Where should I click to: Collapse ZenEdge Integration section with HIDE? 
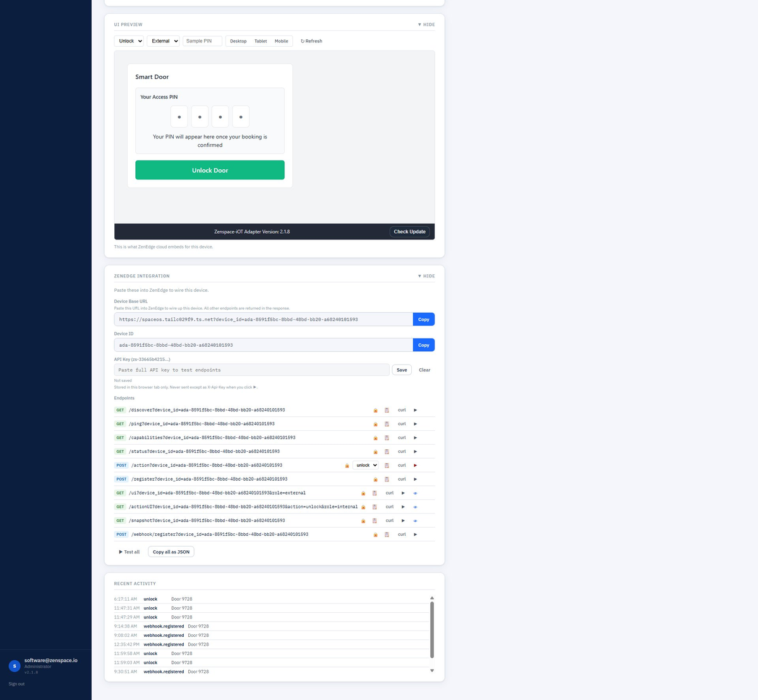tap(426, 276)
